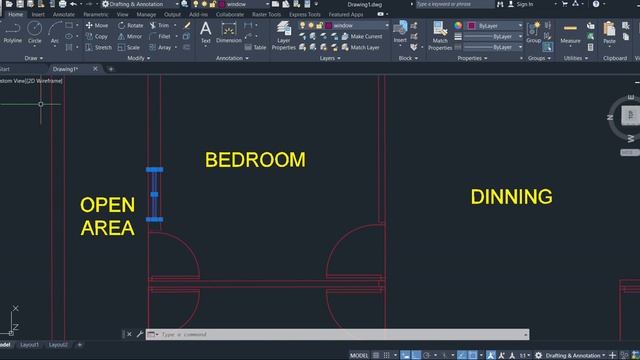The width and height of the screenshot is (640, 360).
Task: Toggle object snap tracking in status bar
Action: pos(462,355)
